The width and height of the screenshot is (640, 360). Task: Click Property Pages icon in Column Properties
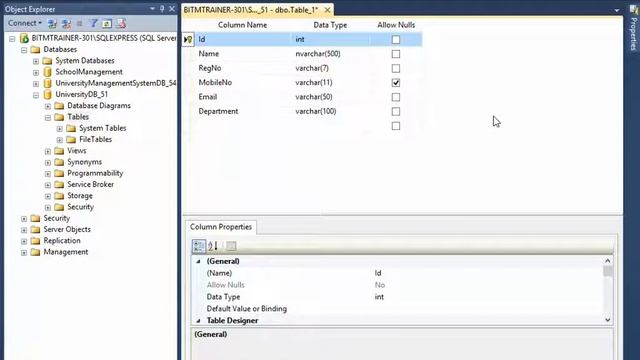click(231, 246)
